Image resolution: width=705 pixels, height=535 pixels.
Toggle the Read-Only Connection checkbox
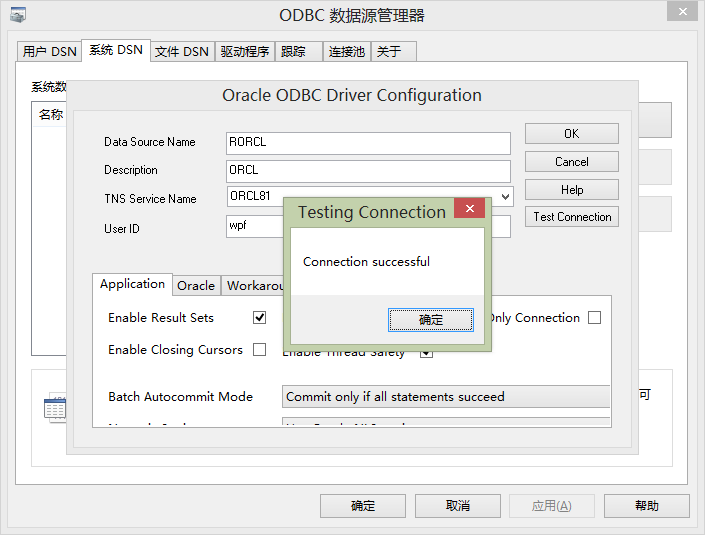(594, 317)
